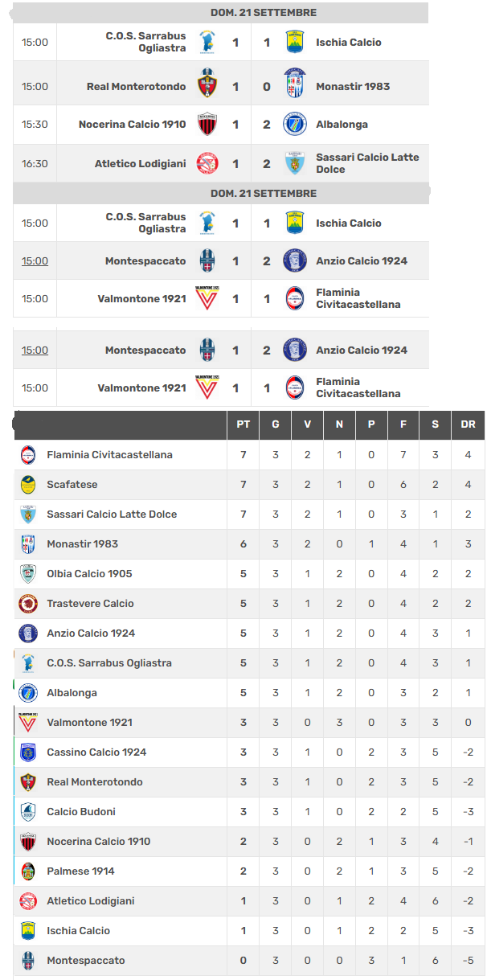The height and width of the screenshot is (980, 487).
Task: Click the Scafatese crest in the standings
Action: tap(28, 485)
